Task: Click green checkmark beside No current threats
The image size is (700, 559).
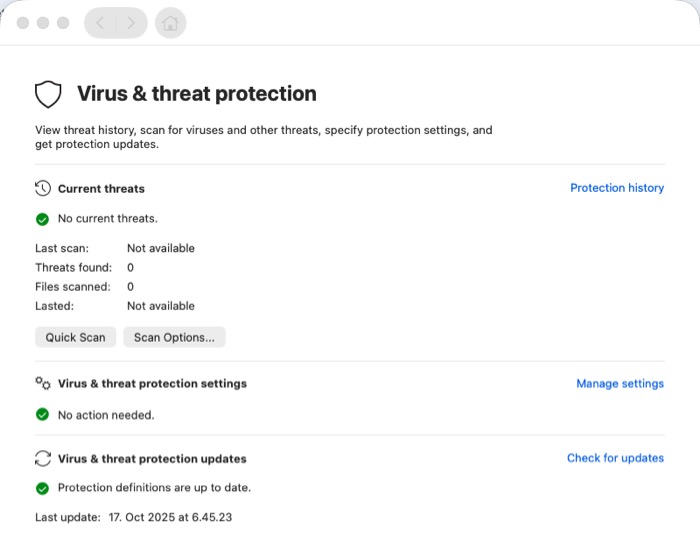Action: pyautogui.click(x=43, y=218)
